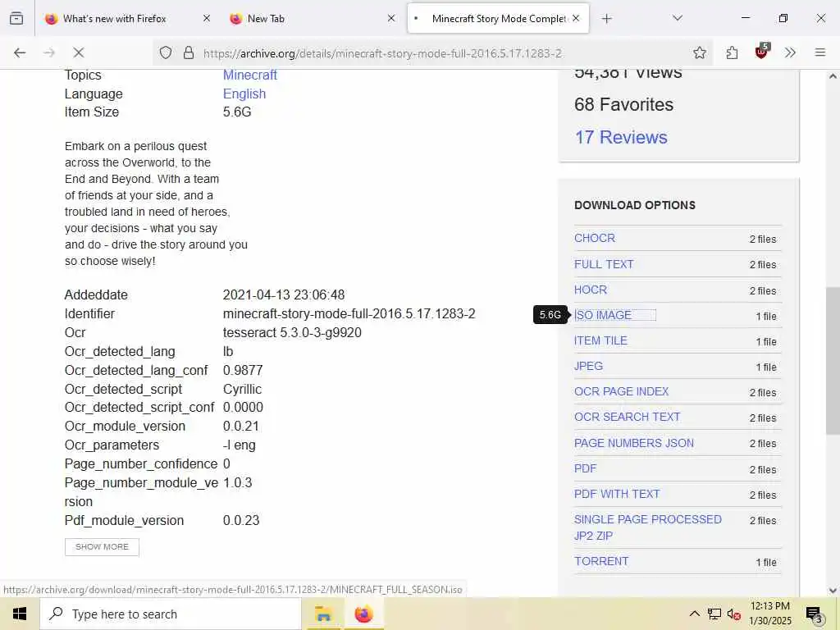Open the Firefox View icon
The image size is (840, 630).
(16, 18)
